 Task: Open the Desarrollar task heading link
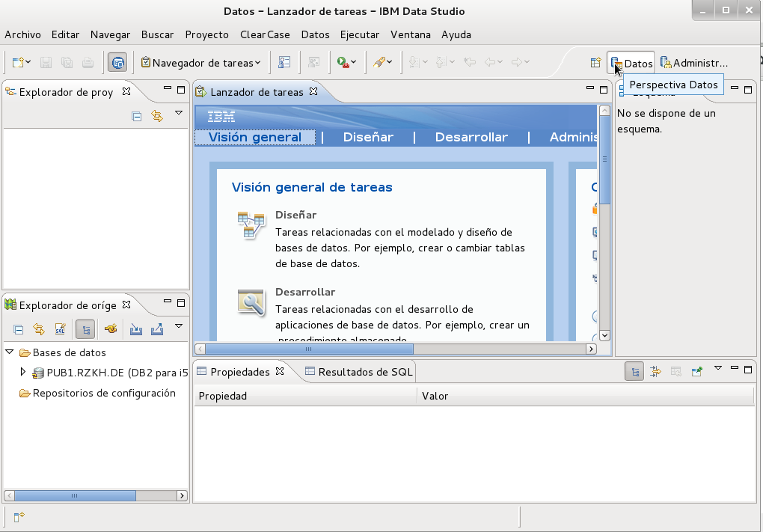305,292
